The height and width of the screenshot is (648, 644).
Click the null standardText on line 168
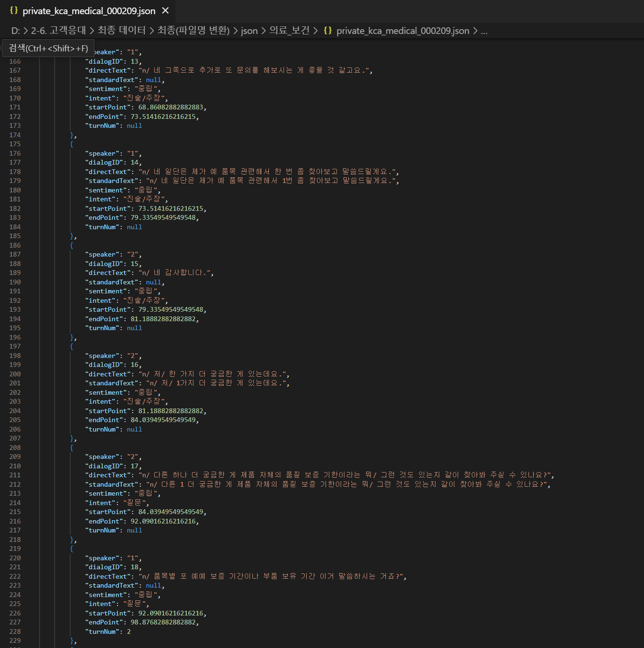[153, 80]
